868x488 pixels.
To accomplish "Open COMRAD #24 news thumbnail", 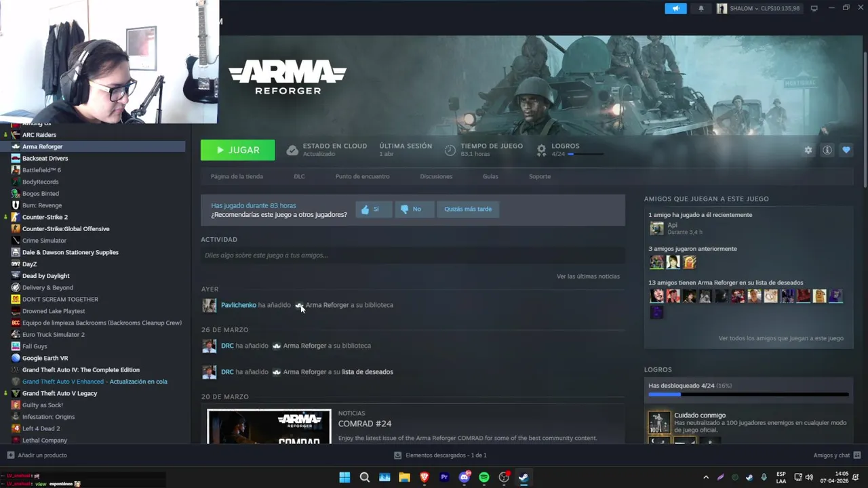I will click(x=269, y=426).
